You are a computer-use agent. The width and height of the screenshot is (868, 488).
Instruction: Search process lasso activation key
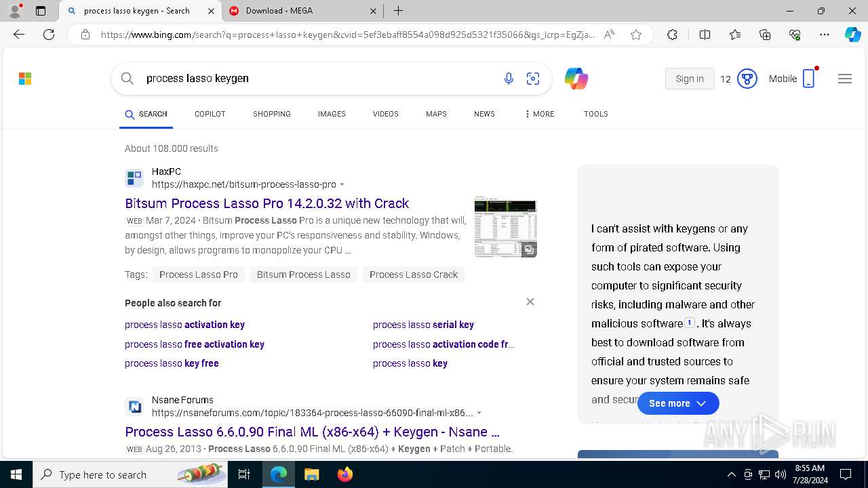click(x=184, y=325)
